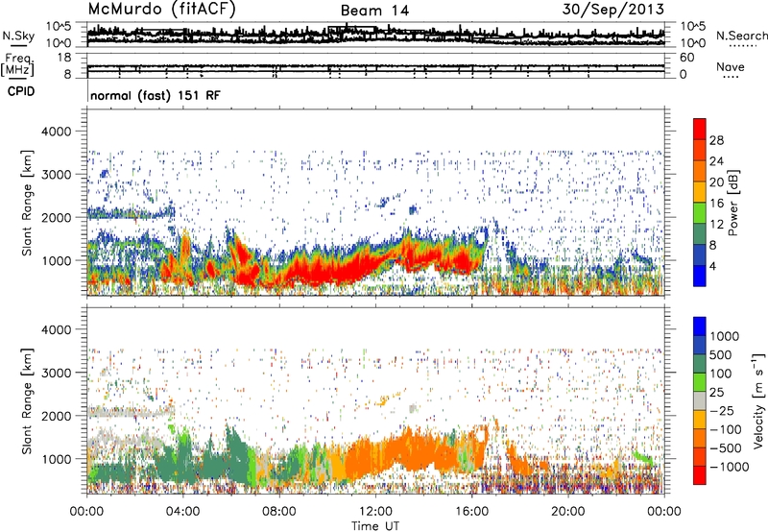Click the 12 label on the power colorbar

(716, 225)
